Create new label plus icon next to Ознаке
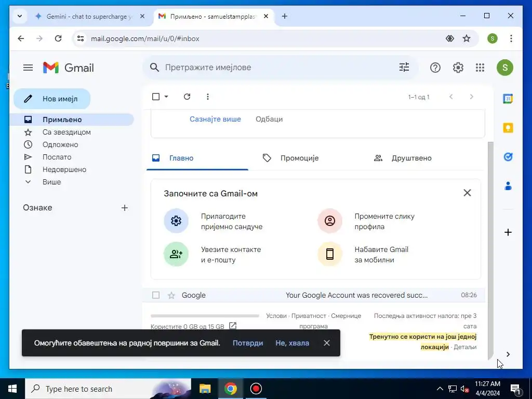This screenshot has height=399, width=532. [125, 208]
